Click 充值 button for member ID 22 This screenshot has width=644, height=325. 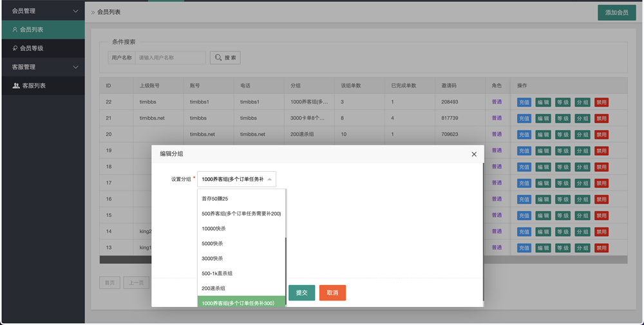524,102
